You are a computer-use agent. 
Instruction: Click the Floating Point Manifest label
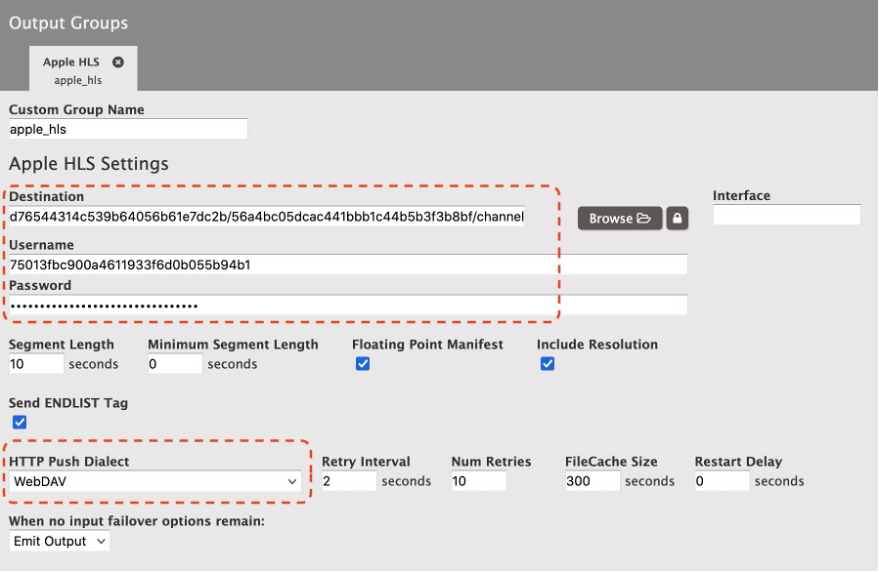(428, 344)
